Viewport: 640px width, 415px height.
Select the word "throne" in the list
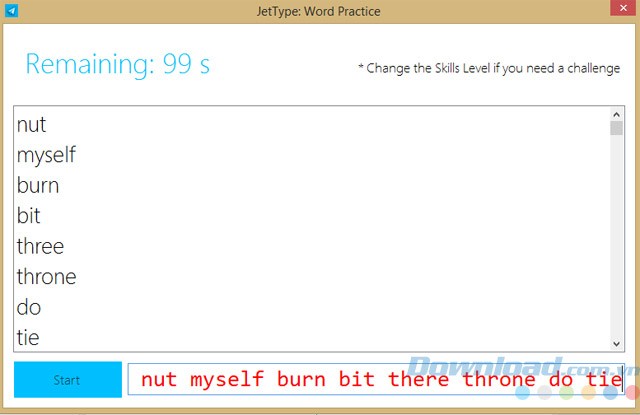[46, 277]
